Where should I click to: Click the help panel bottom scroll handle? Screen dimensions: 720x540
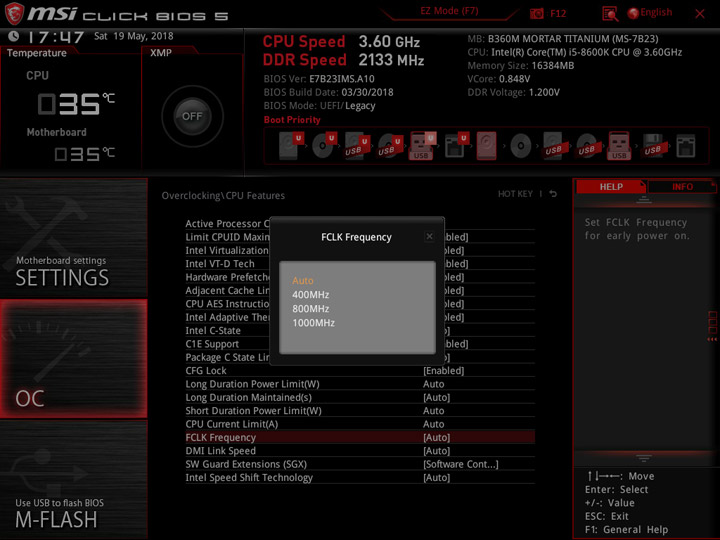(643, 458)
